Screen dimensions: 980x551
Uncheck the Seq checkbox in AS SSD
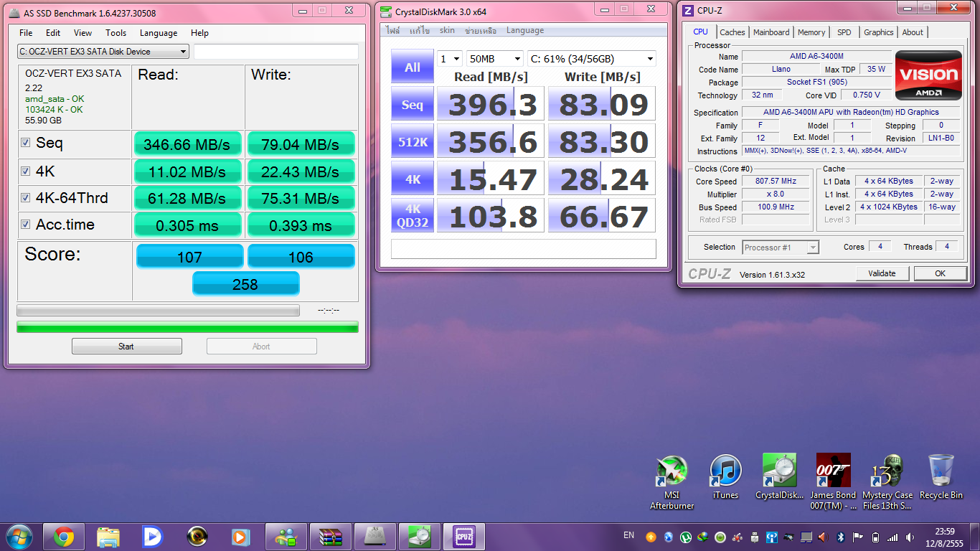(x=26, y=143)
